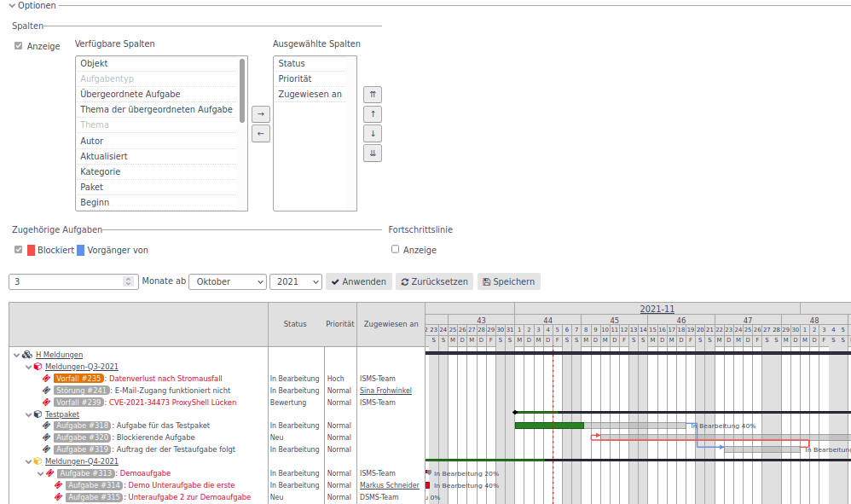
Task: Collapse Aufgabe #313 Demoaufgabe subtasks
Action: [x=41, y=473]
